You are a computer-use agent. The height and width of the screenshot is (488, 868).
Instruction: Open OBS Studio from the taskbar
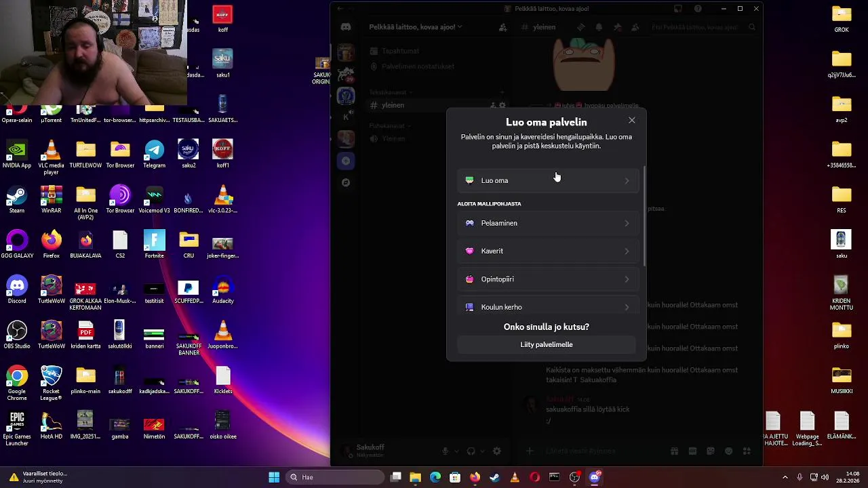(x=574, y=477)
